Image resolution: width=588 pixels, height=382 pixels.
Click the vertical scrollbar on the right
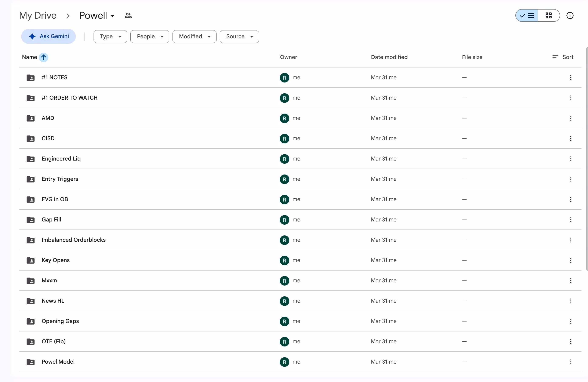587,159
